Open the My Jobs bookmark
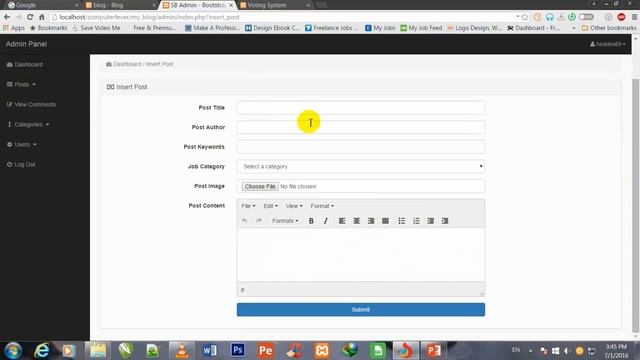The image size is (640, 360). 380,28
